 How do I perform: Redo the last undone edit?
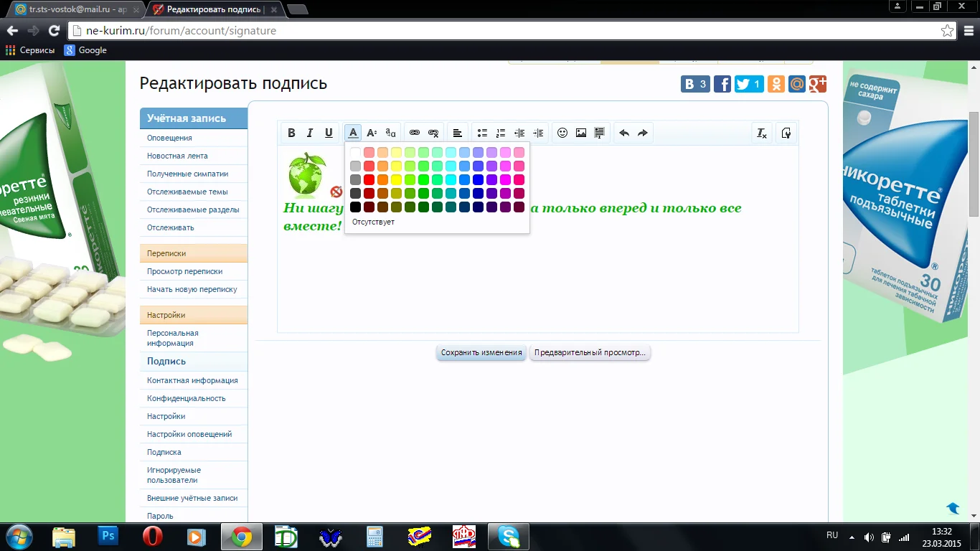tap(643, 133)
